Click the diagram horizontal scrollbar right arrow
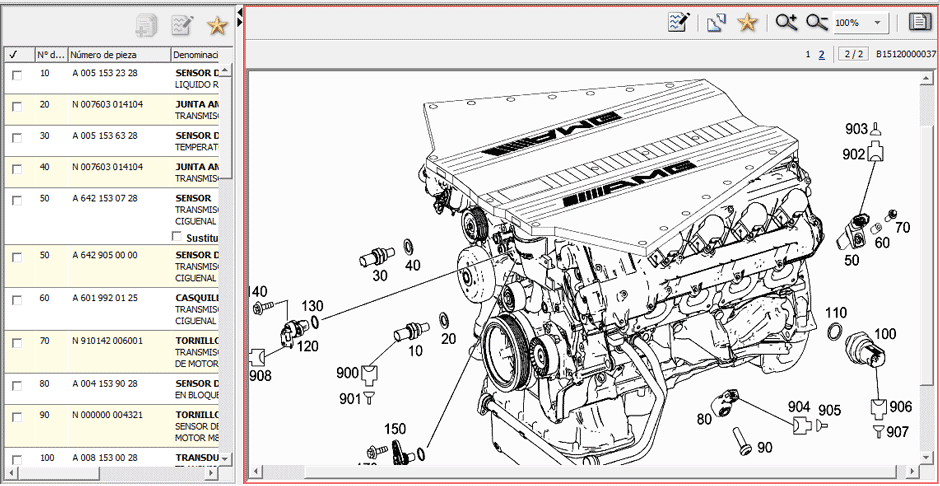 pyautogui.click(x=914, y=470)
